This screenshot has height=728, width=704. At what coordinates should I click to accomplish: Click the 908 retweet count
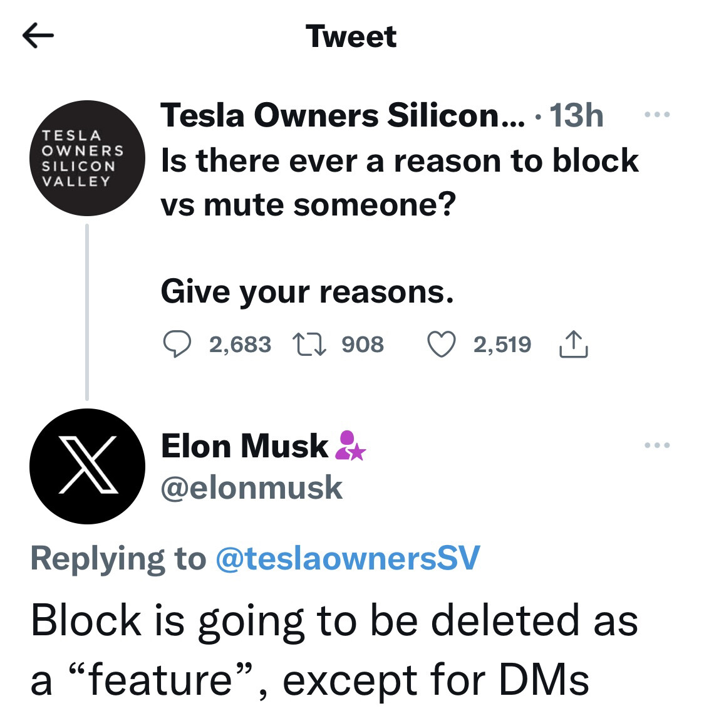click(x=363, y=345)
